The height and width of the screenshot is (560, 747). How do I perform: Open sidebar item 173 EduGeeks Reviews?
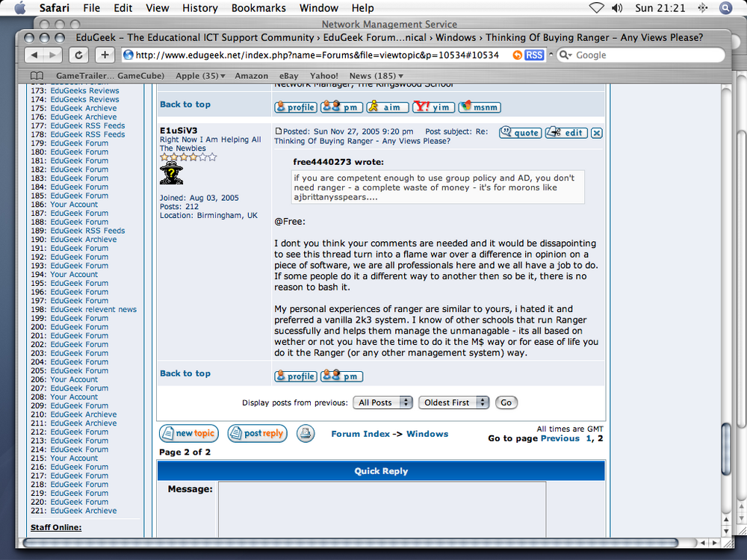point(85,90)
